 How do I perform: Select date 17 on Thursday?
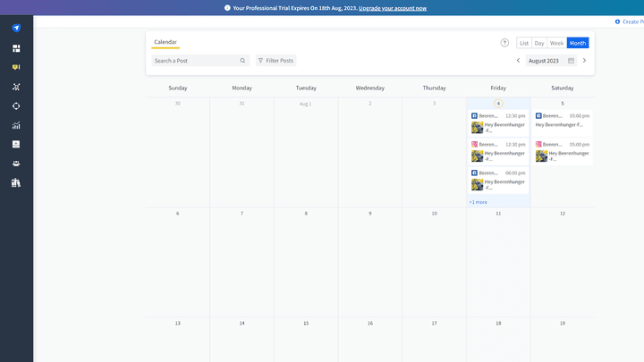(434, 324)
